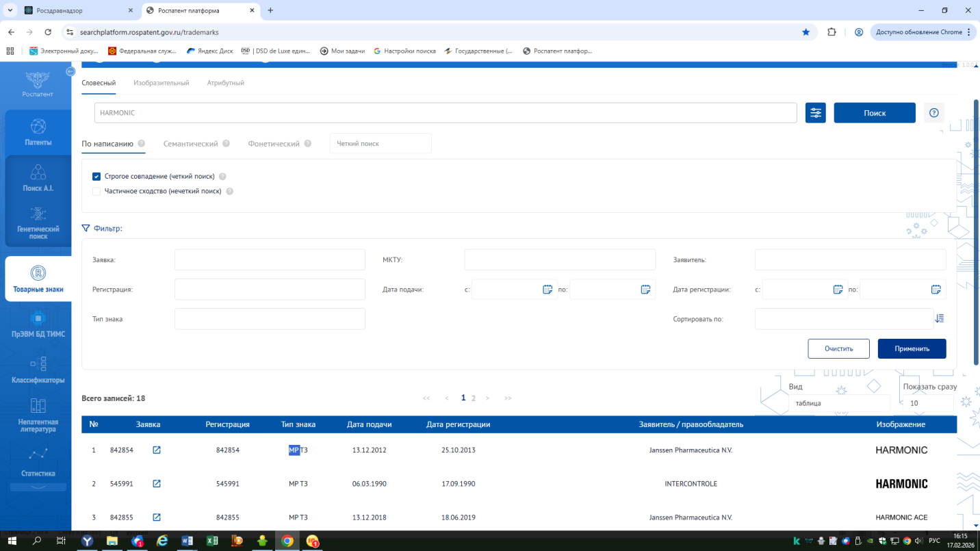The image size is (980, 551).
Task: Click the Заявитель filter input
Action: click(x=851, y=260)
